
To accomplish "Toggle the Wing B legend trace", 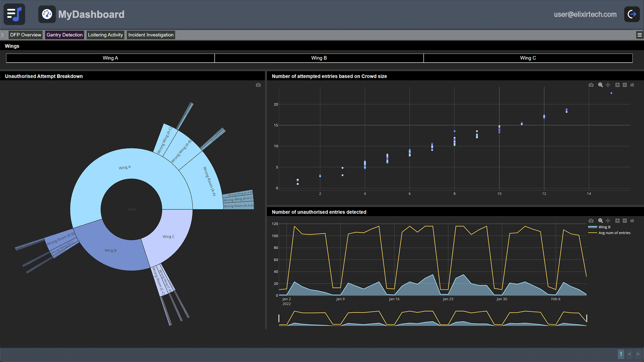I will pos(604,227).
